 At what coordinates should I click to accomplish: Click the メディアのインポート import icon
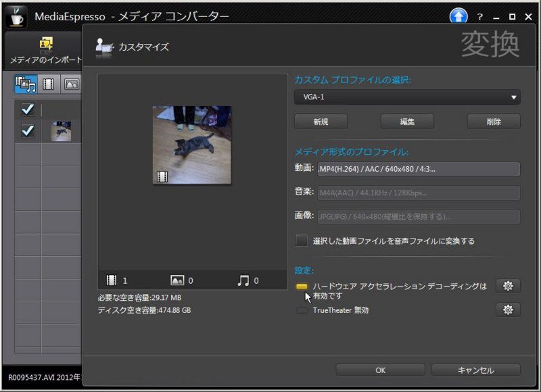[x=46, y=44]
